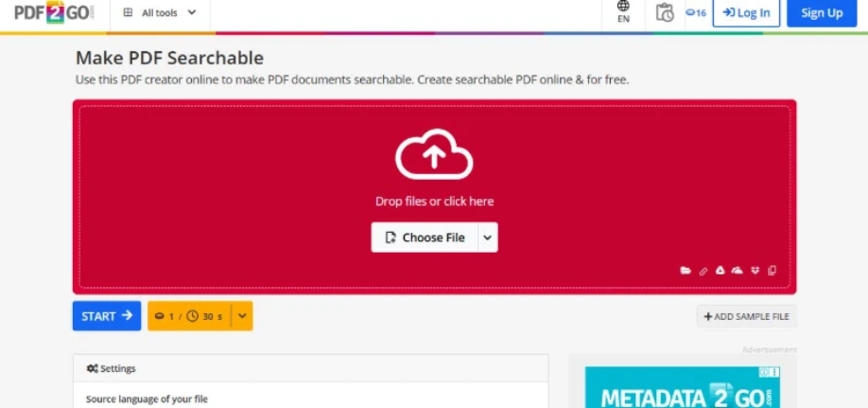The image size is (868, 408).
Task: Open the EN language selector
Action: [623, 12]
